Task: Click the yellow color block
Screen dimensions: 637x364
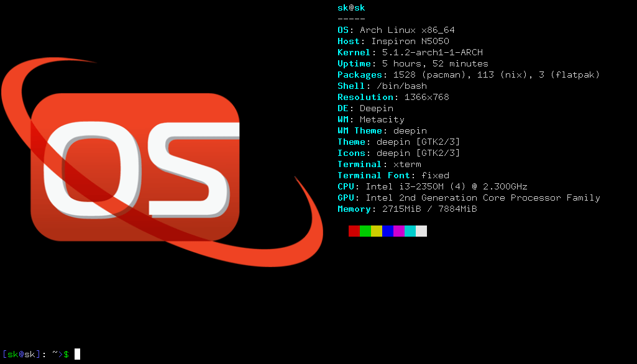Action: click(x=377, y=231)
